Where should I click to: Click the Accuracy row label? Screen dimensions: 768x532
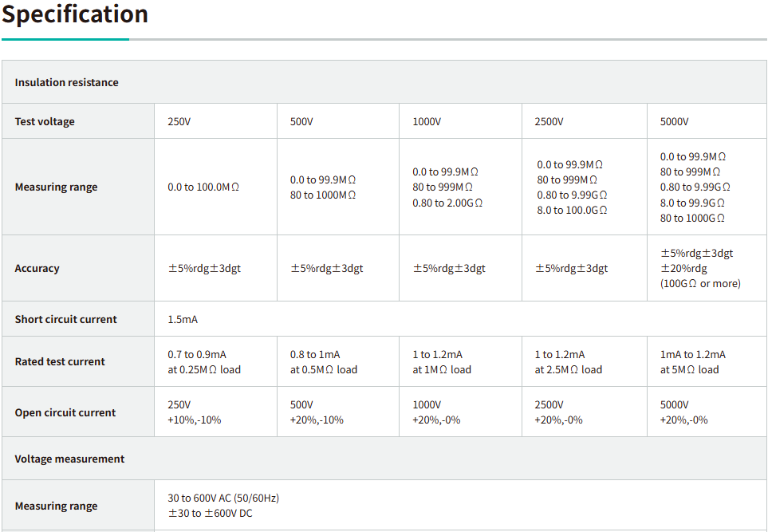tap(37, 268)
